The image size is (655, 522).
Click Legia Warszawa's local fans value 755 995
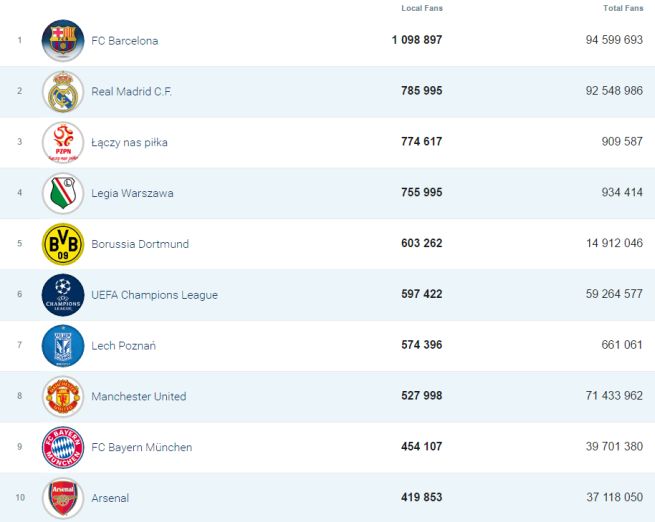421,193
